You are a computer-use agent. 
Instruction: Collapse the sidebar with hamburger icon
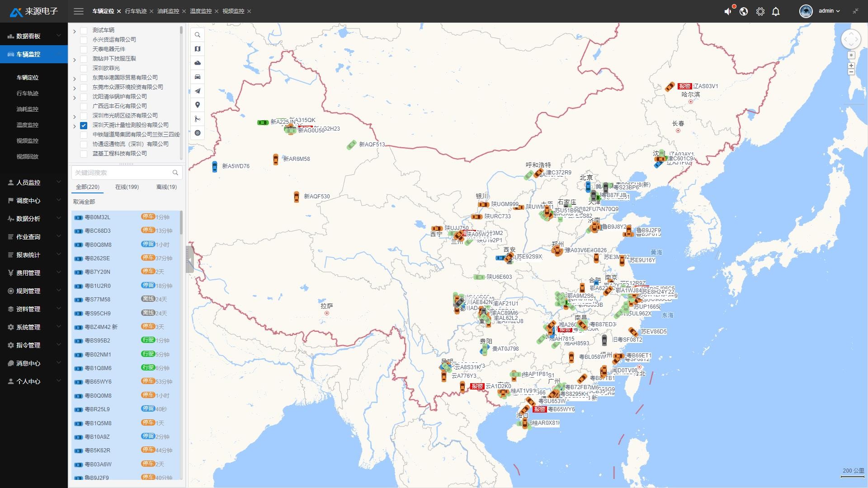click(x=79, y=11)
